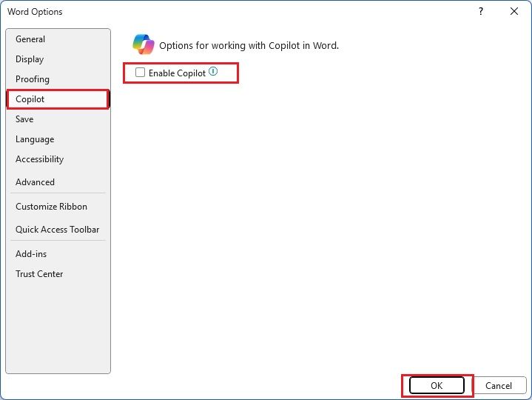Go to the Proofing settings
The image size is (532, 400).
[33, 79]
